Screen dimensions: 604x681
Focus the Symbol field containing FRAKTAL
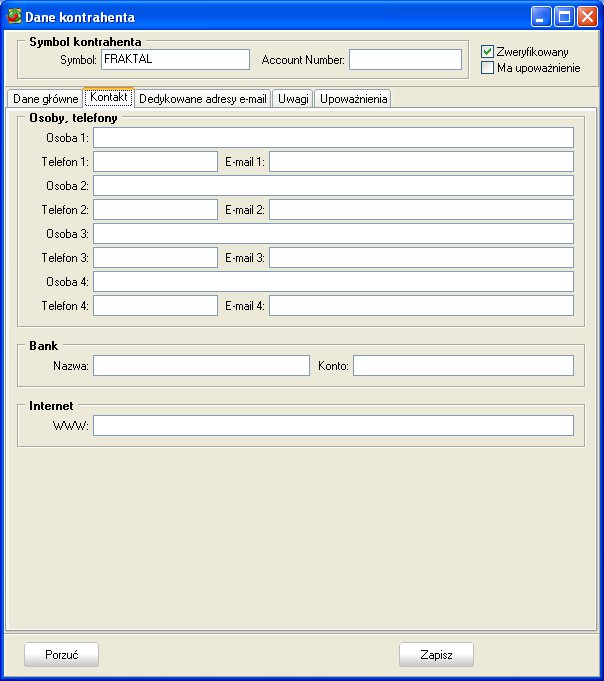click(x=175, y=60)
